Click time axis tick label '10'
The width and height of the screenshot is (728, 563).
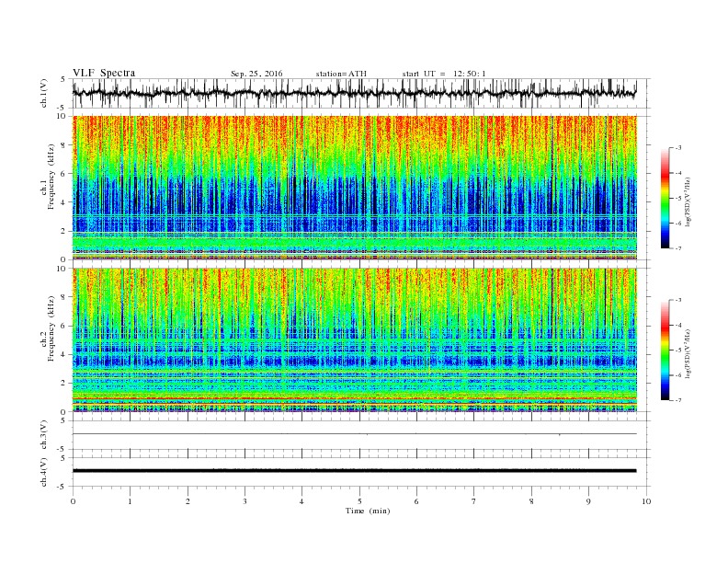pos(646,501)
